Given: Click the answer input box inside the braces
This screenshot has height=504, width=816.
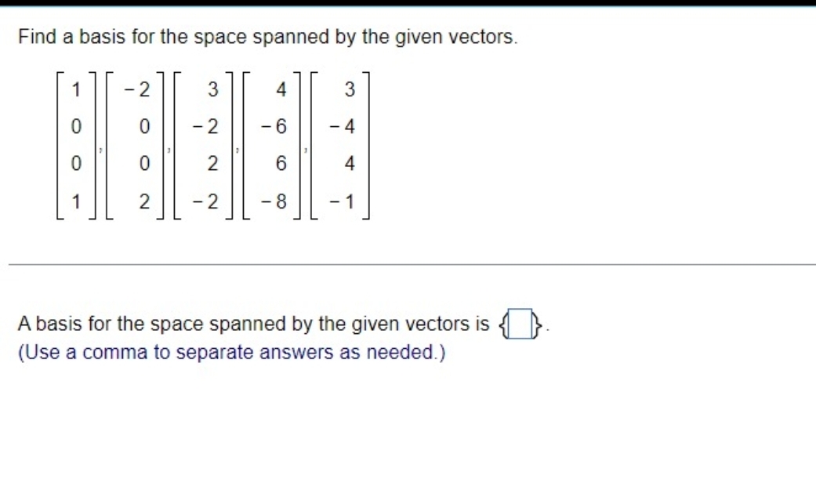Looking at the screenshot, I should coord(520,323).
